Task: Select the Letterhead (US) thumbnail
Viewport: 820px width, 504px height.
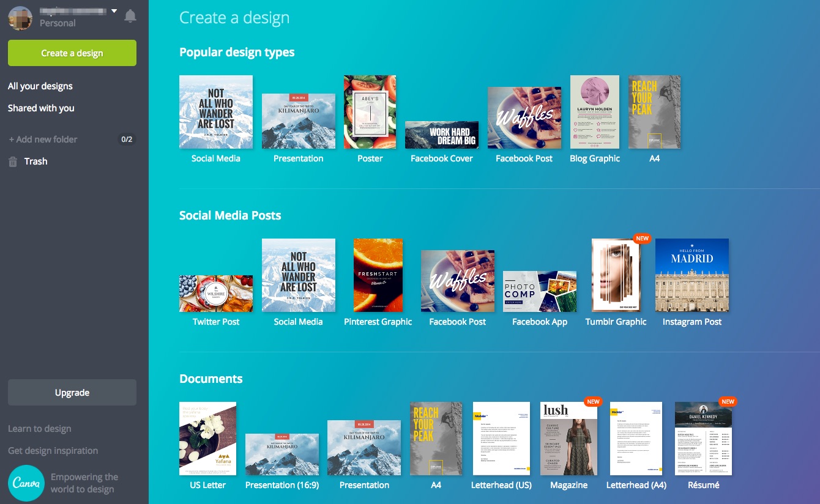Action: [501, 439]
